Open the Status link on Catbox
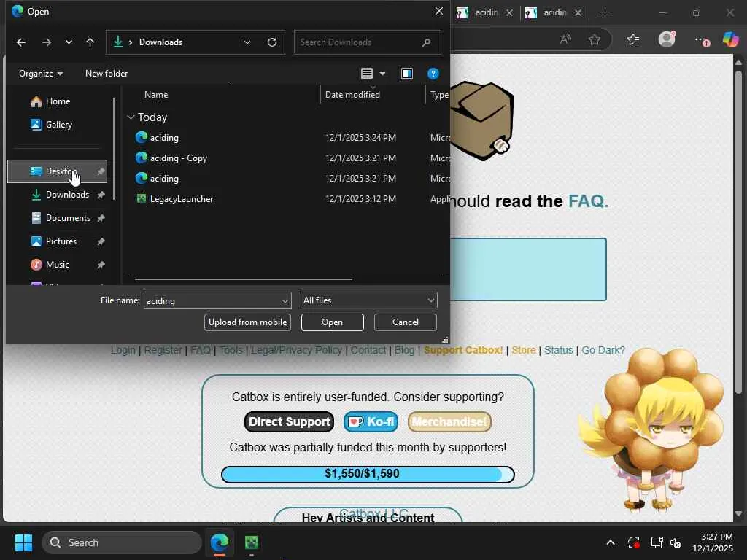The height and width of the screenshot is (560, 747). (558, 351)
